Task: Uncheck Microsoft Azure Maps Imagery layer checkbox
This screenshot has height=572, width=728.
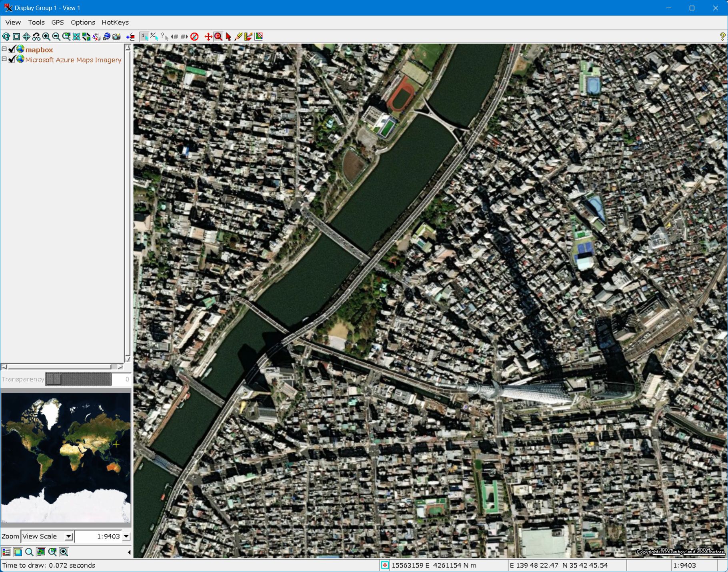Action: pos(12,59)
